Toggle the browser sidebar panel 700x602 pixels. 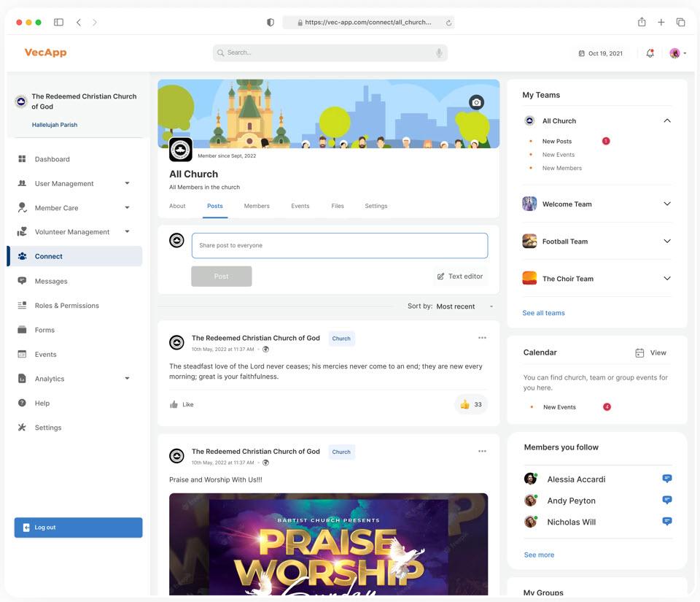58,23
